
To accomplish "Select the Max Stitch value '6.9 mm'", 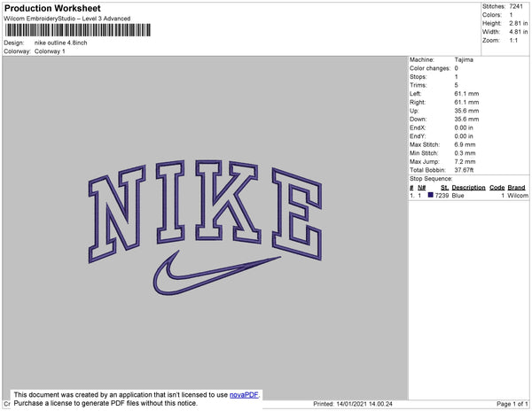I will coord(465,144).
